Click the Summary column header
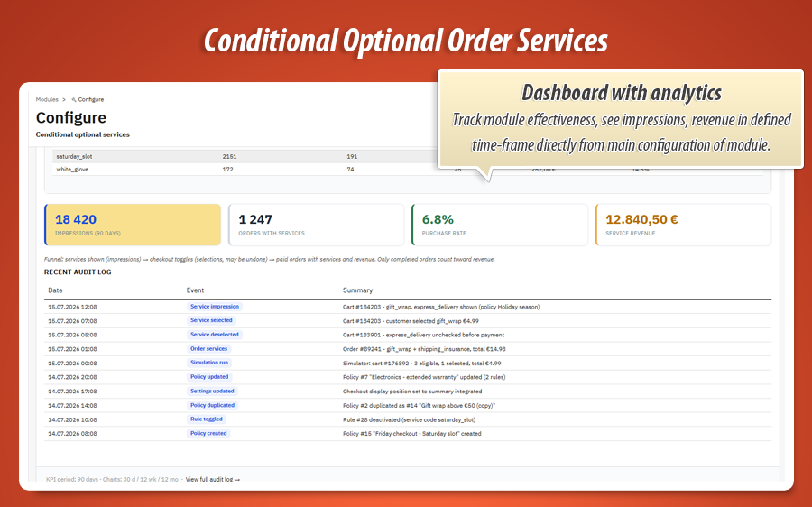Image resolution: width=812 pixels, height=507 pixels. coord(357,290)
